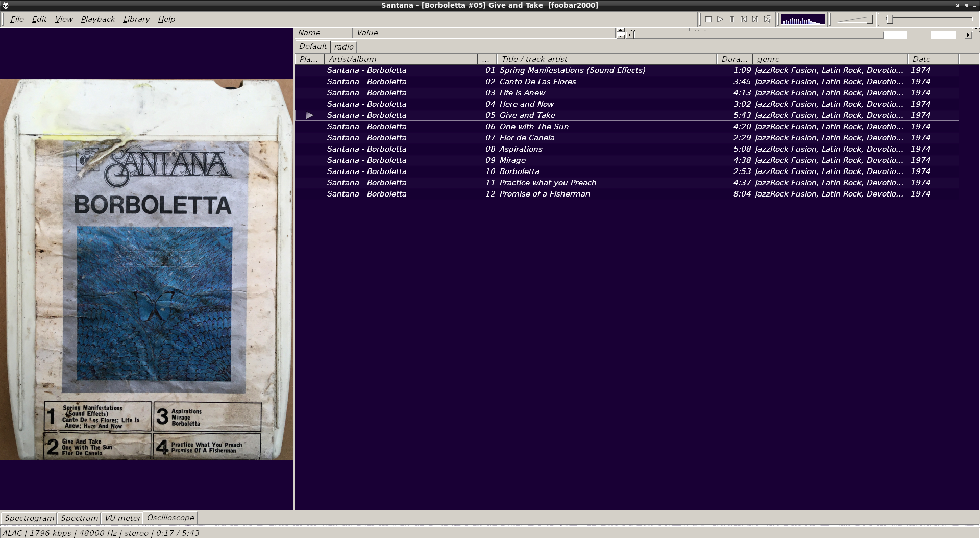Sort by Date column header
The image size is (980, 539).
[x=933, y=59]
